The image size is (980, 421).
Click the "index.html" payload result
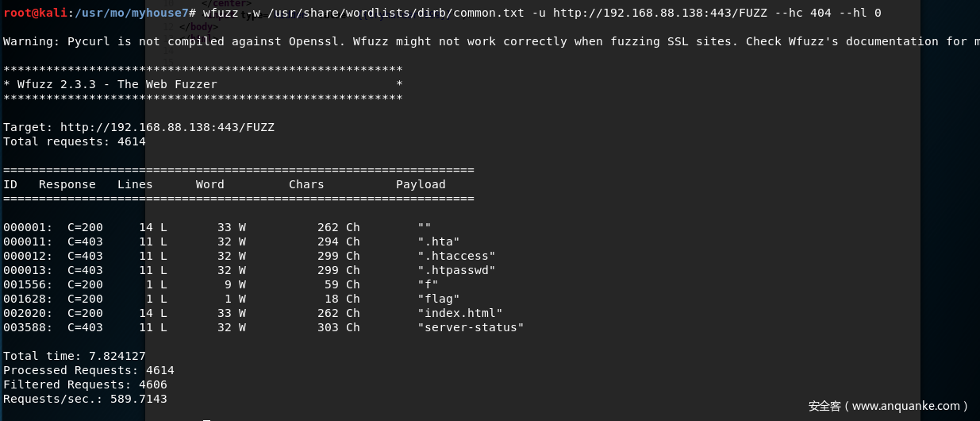click(460, 313)
